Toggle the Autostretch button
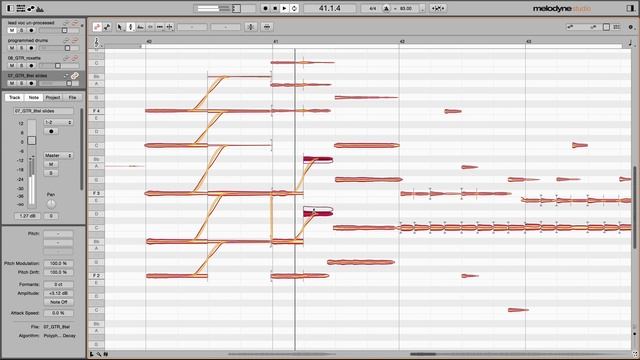 tap(438, 8)
